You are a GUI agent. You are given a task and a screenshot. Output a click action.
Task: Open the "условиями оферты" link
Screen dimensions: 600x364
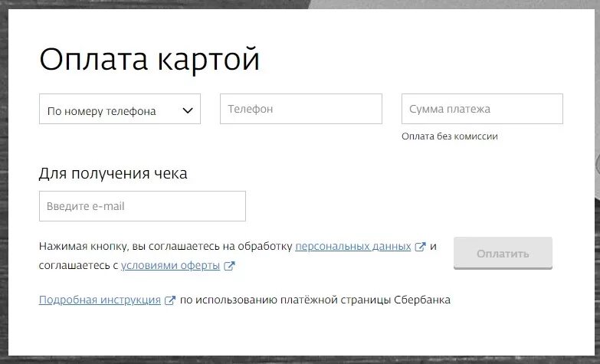170,265
